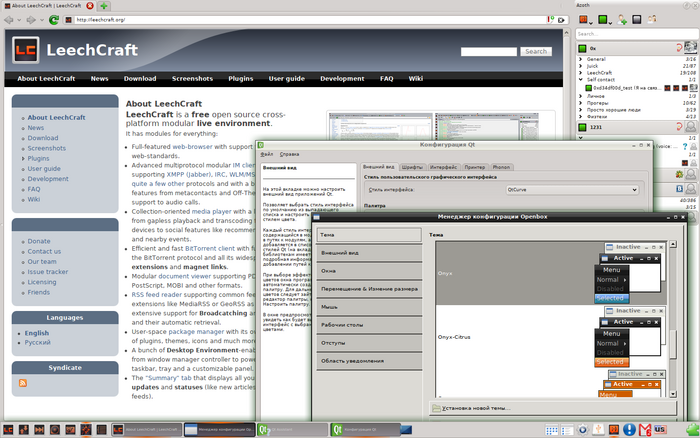Viewport: 700px width, 438px height.
Task: Click the grid pager icon in the tray
Action: (x=552, y=430)
